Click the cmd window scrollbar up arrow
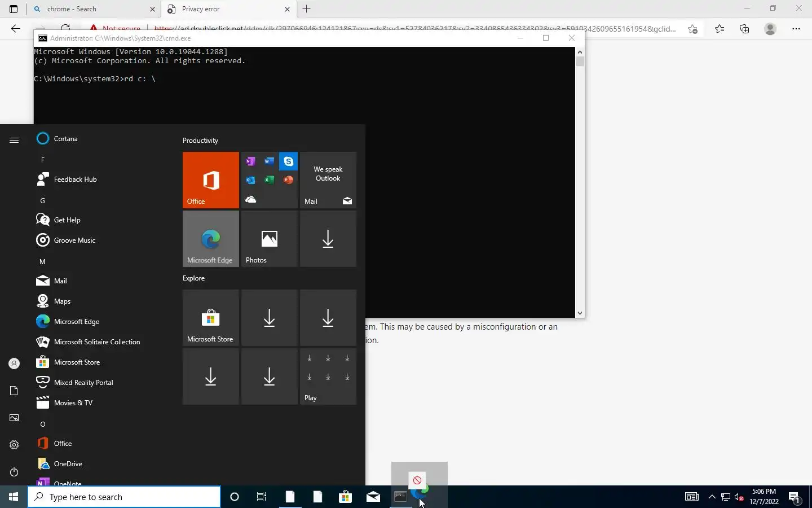 pos(580,52)
